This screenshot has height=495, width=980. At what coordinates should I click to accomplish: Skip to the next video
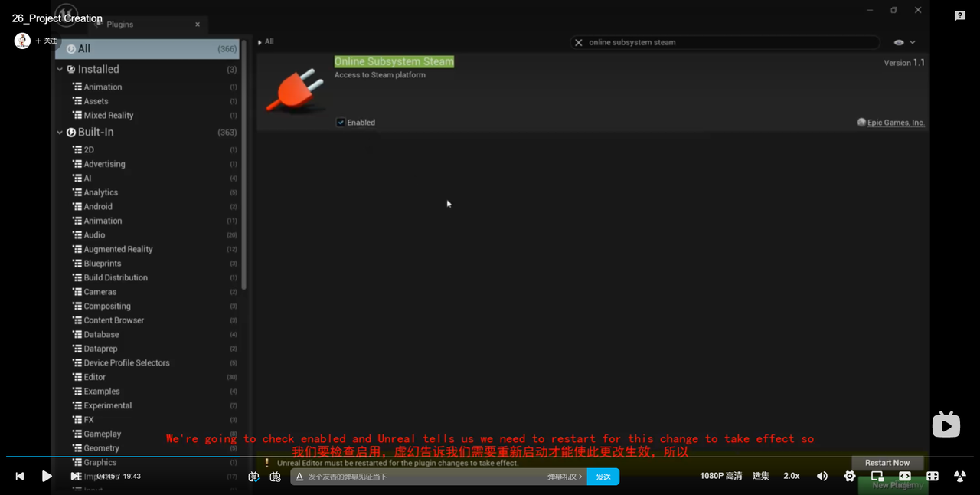pos(75,476)
